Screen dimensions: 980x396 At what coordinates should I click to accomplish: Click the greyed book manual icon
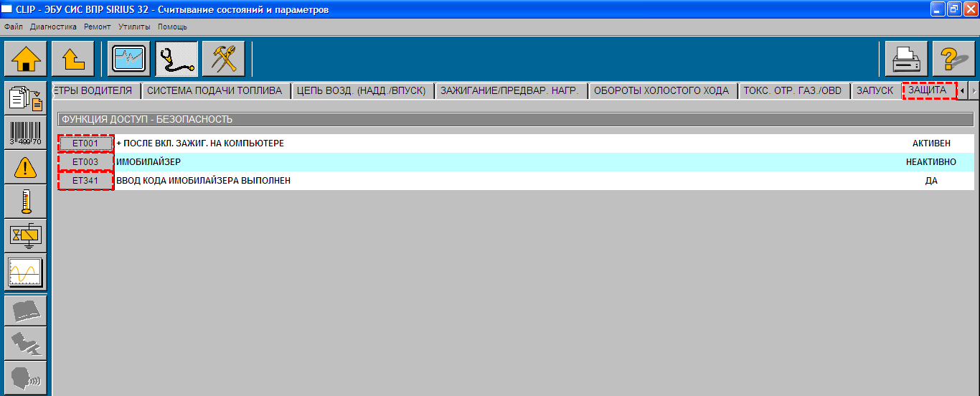[26, 311]
